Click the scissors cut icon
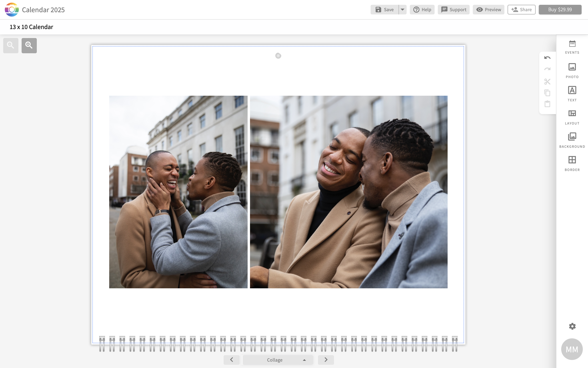Viewport: 588px width, 368px height. [547, 81]
